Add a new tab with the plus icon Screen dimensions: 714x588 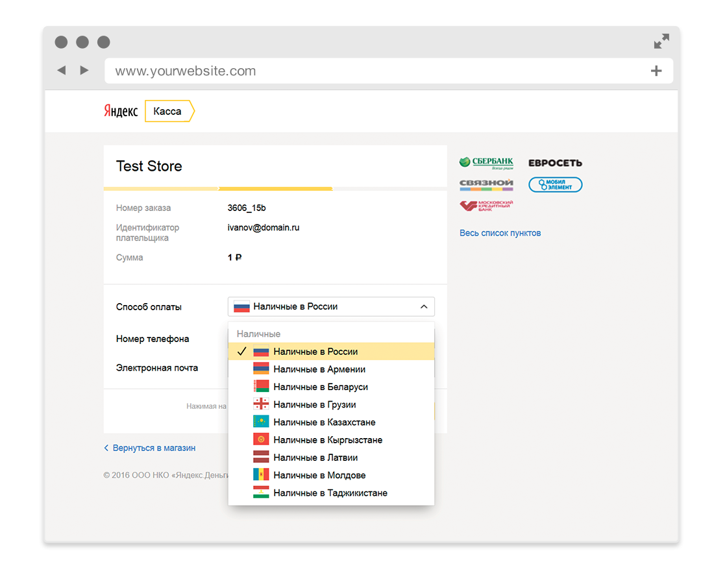point(656,71)
